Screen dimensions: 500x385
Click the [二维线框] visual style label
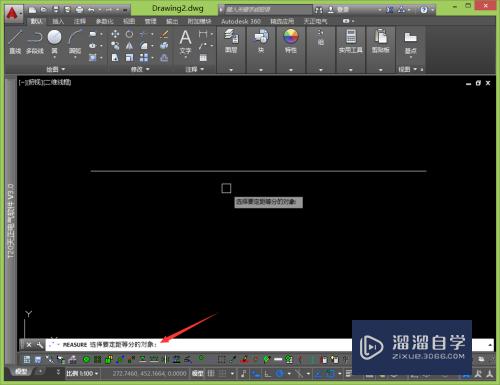coord(57,82)
